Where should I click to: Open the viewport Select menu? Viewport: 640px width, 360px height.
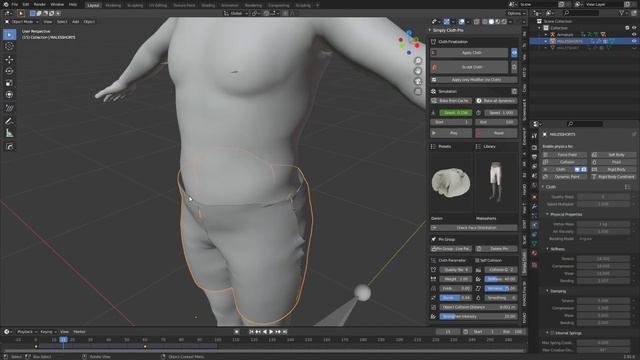[x=62, y=22]
